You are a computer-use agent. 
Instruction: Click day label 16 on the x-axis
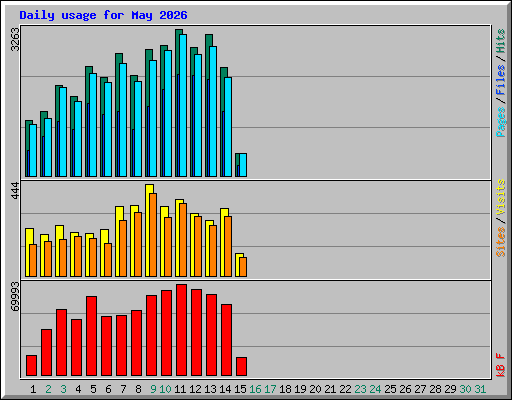[255, 389]
